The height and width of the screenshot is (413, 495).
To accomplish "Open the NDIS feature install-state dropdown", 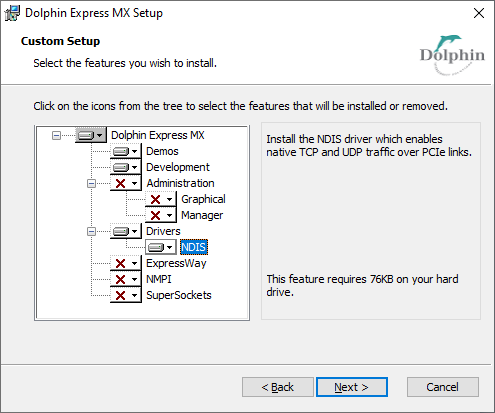I will coord(161,247).
